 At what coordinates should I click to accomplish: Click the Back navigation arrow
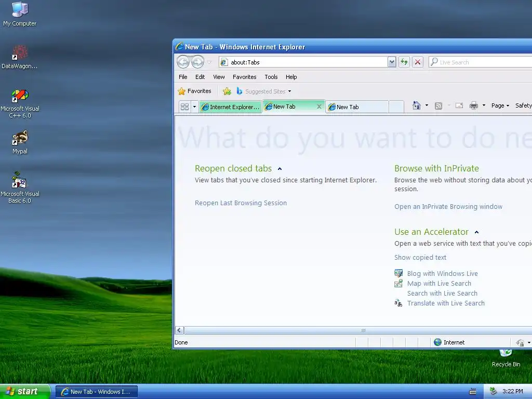click(x=183, y=62)
